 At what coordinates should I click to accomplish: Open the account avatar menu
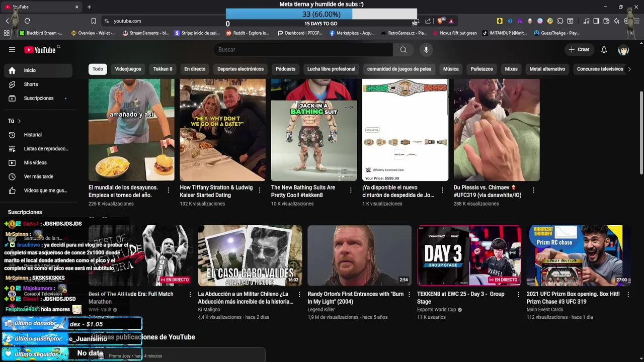[623, 50]
